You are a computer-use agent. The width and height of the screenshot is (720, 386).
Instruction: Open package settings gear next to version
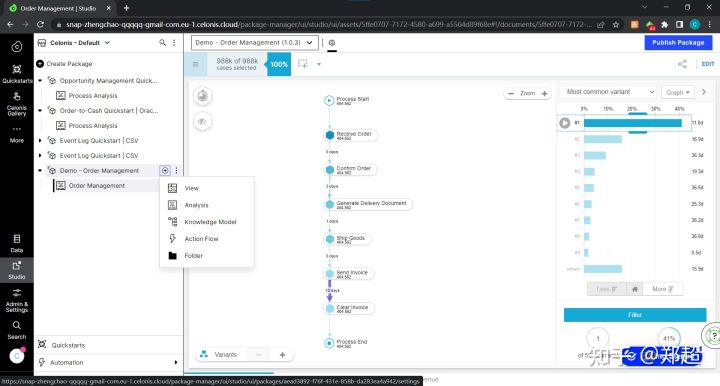tap(332, 42)
